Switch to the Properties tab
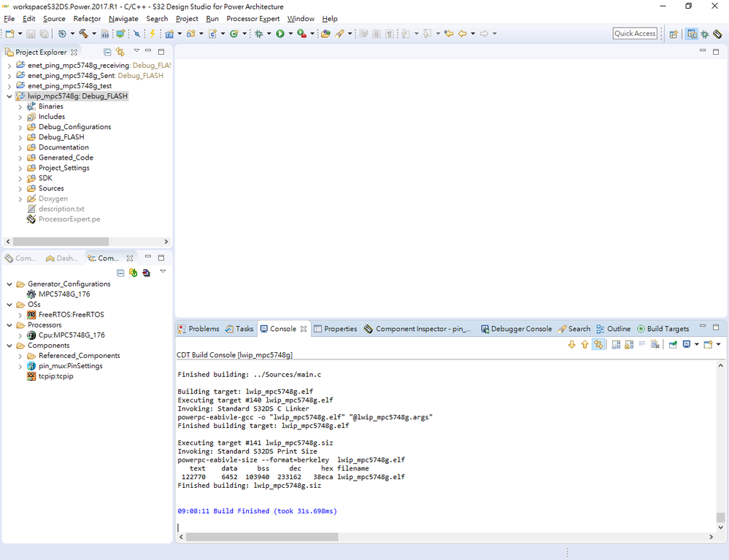 pyautogui.click(x=335, y=329)
